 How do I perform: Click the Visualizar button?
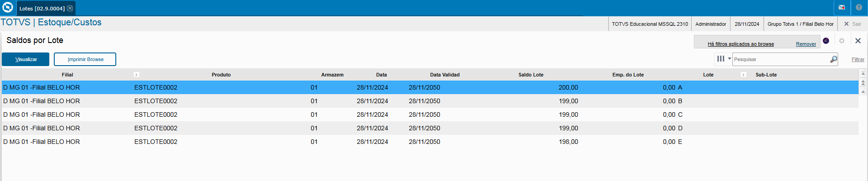26,59
